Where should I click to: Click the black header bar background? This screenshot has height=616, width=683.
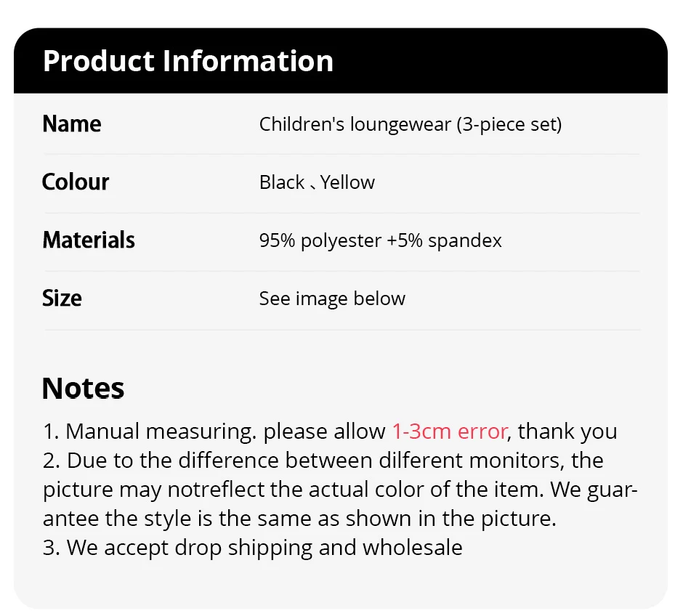pyautogui.click(x=509, y=61)
